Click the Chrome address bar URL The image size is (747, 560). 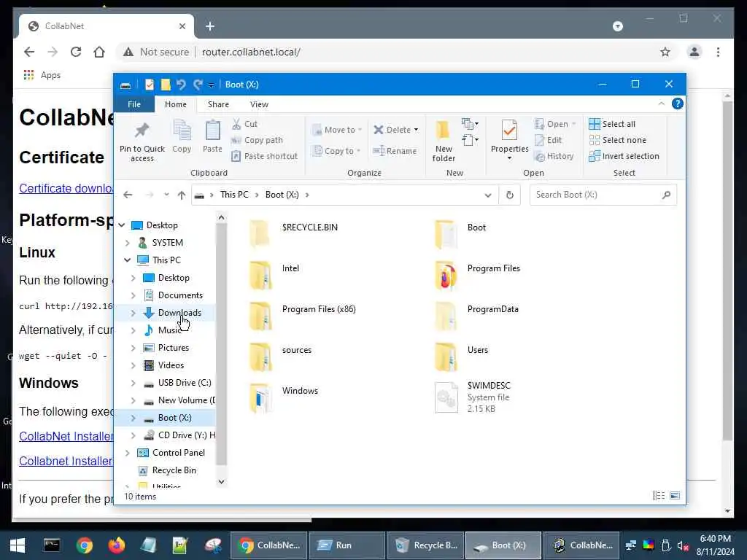click(x=251, y=52)
